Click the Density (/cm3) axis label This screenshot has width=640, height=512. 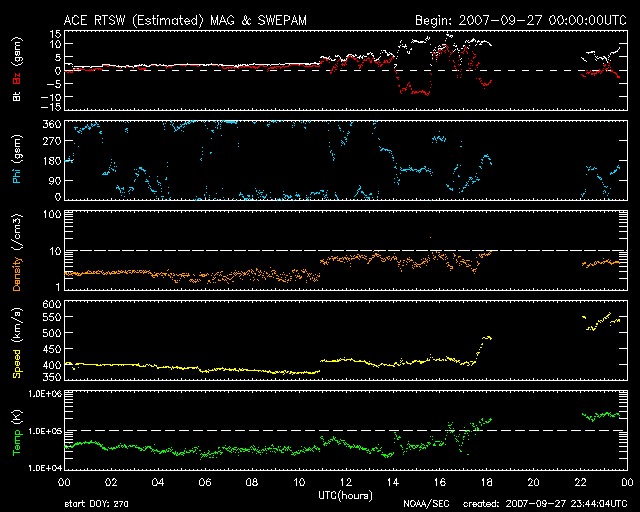[x=17, y=252]
